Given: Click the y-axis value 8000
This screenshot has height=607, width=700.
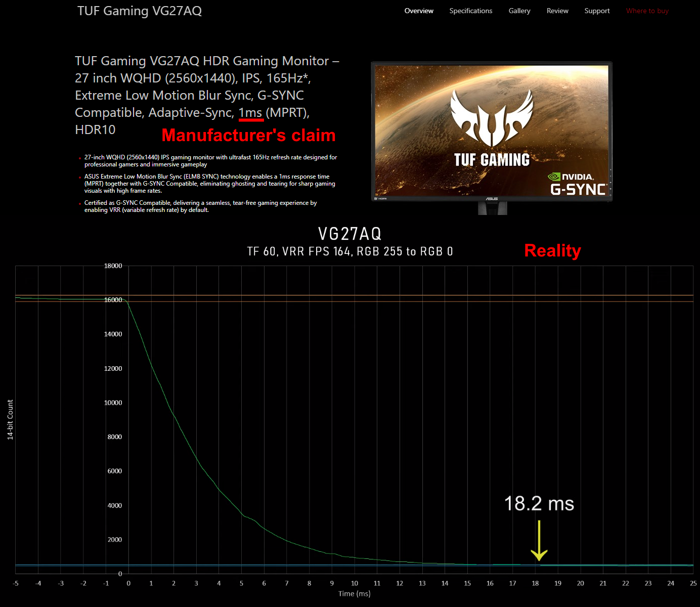Looking at the screenshot, I should click(115, 437).
